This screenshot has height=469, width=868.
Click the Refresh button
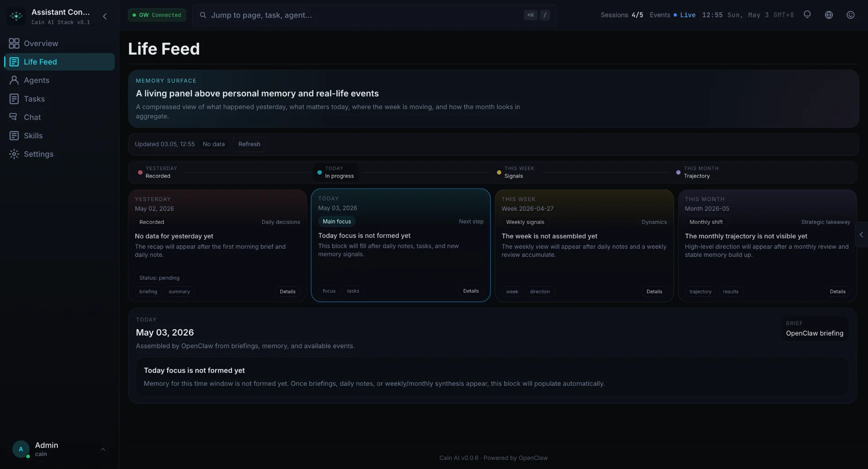(249, 144)
